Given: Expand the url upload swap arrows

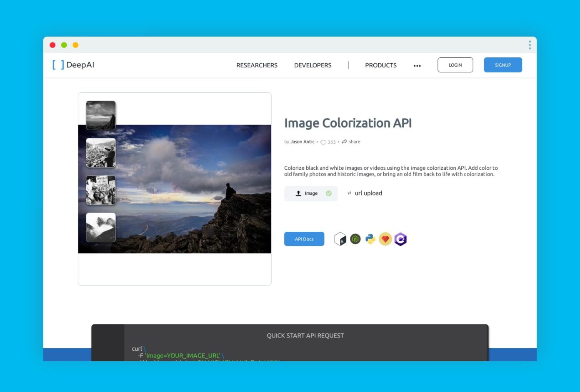Looking at the screenshot, I should (x=349, y=193).
